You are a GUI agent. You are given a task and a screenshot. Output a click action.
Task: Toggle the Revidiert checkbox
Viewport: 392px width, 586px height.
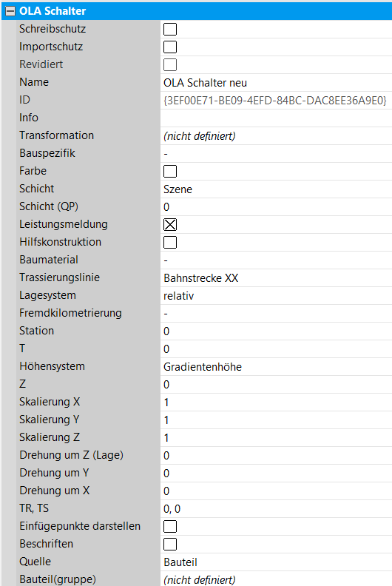170,64
